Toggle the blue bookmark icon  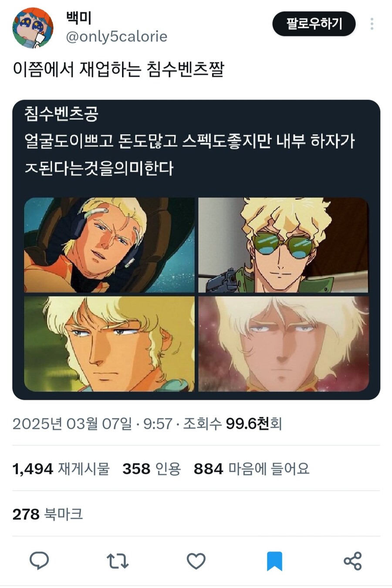click(274, 561)
